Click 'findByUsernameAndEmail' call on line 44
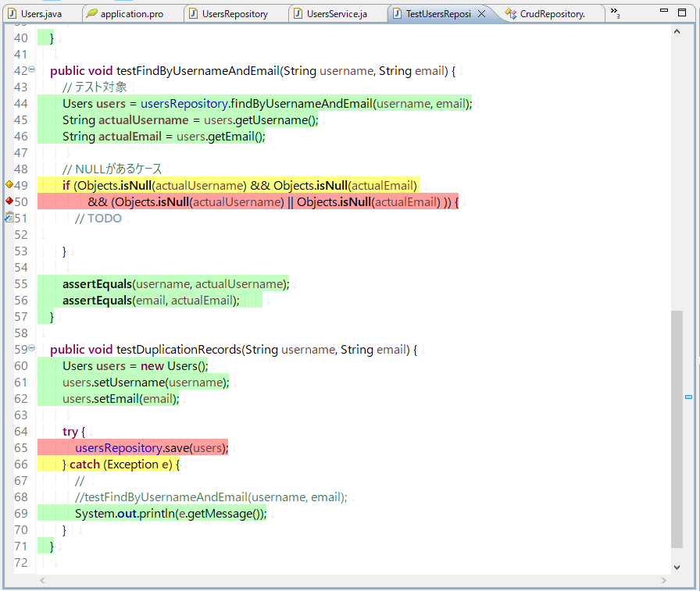Image resolution: width=700 pixels, height=591 pixels. click(x=302, y=104)
